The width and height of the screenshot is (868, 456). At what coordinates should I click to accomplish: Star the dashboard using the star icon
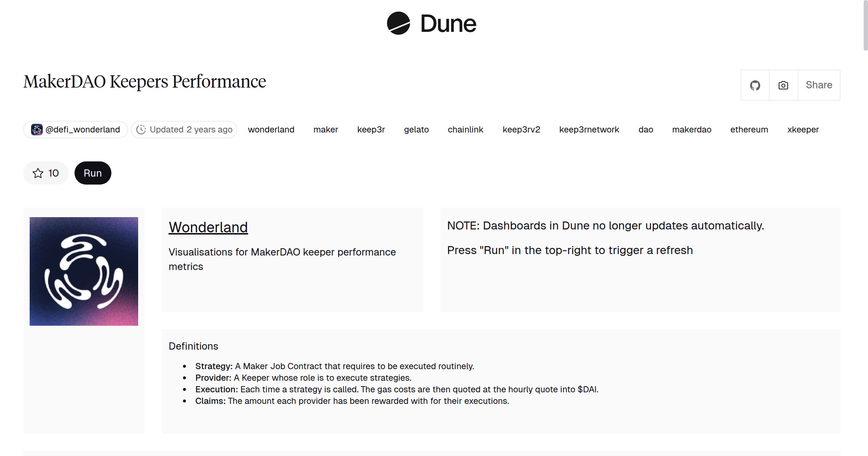(x=38, y=173)
